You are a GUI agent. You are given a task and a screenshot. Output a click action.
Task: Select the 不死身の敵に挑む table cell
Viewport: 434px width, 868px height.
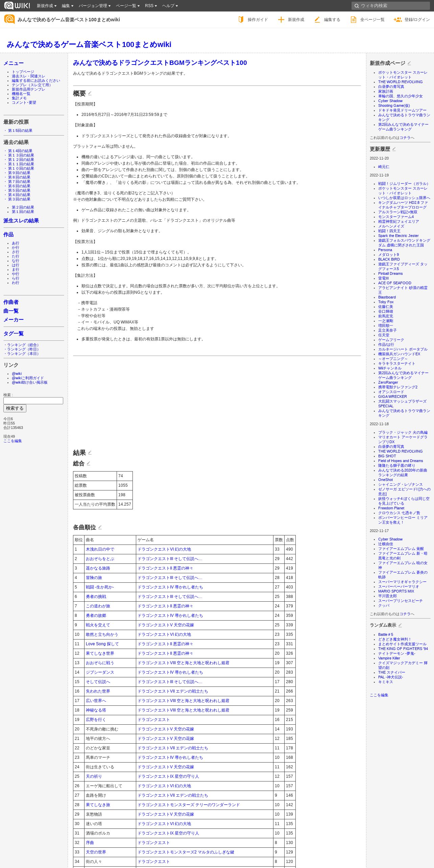(x=110, y=729)
